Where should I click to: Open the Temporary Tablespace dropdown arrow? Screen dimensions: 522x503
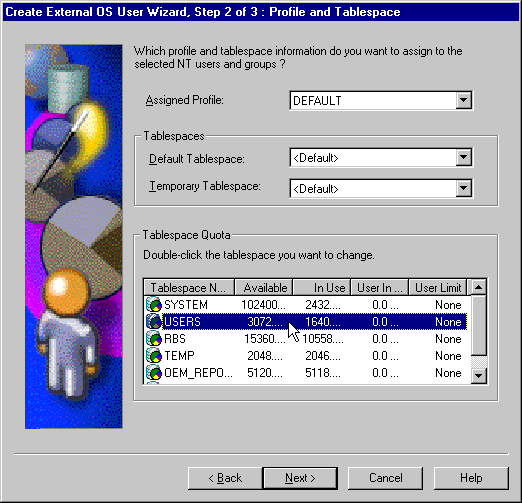pyautogui.click(x=463, y=188)
